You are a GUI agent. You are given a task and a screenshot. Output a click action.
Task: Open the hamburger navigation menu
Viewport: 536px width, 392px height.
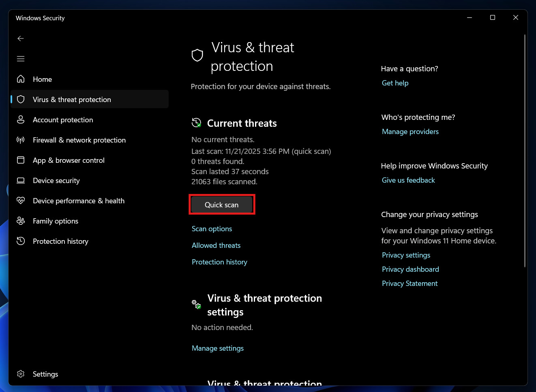[x=21, y=59]
